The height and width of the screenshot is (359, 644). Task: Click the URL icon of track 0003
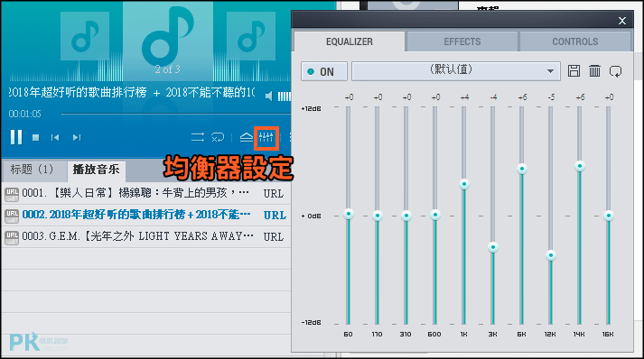pyautogui.click(x=12, y=236)
